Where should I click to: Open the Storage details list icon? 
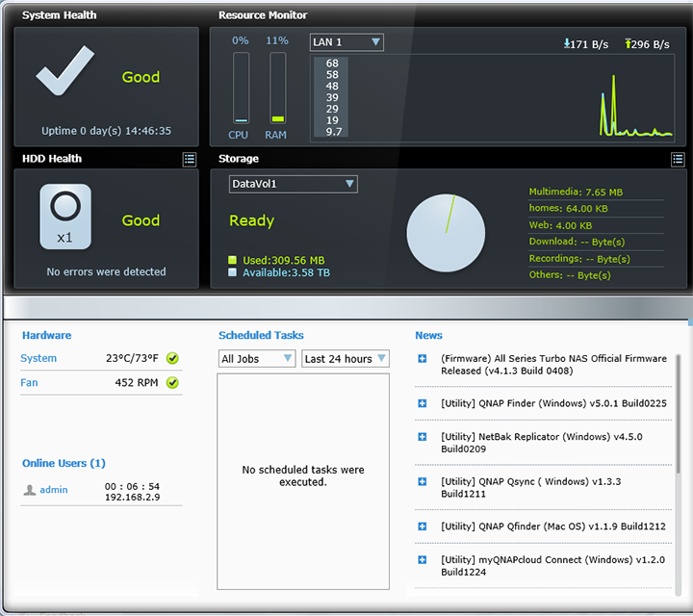(x=678, y=159)
